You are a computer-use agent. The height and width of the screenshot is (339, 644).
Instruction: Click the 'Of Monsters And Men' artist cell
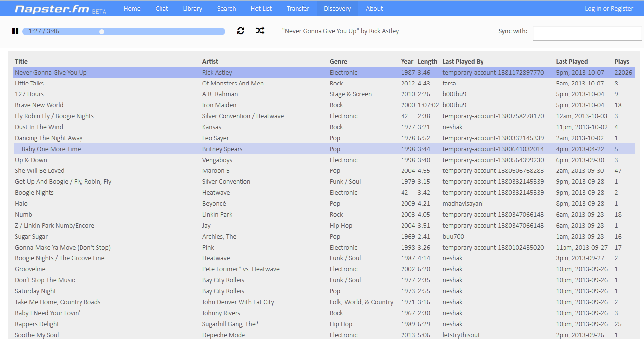[x=233, y=84]
